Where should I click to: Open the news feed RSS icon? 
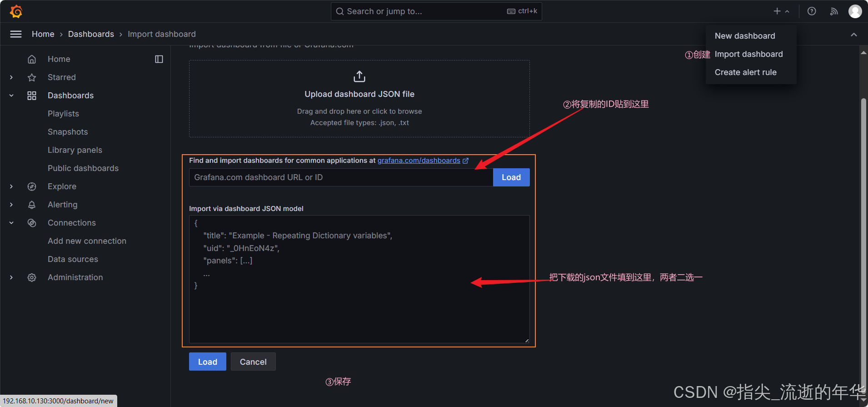[834, 11]
